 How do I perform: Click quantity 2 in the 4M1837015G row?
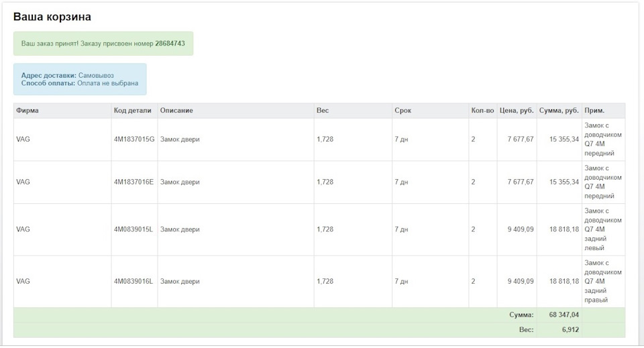pyautogui.click(x=473, y=139)
